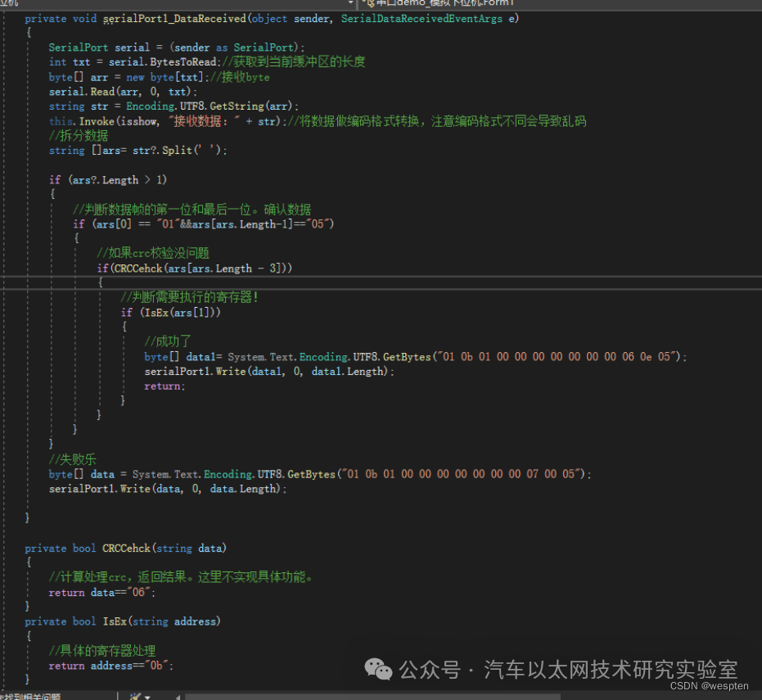
Task: Open the project navigation dropdown arrow
Action: click(x=351, y=3)
